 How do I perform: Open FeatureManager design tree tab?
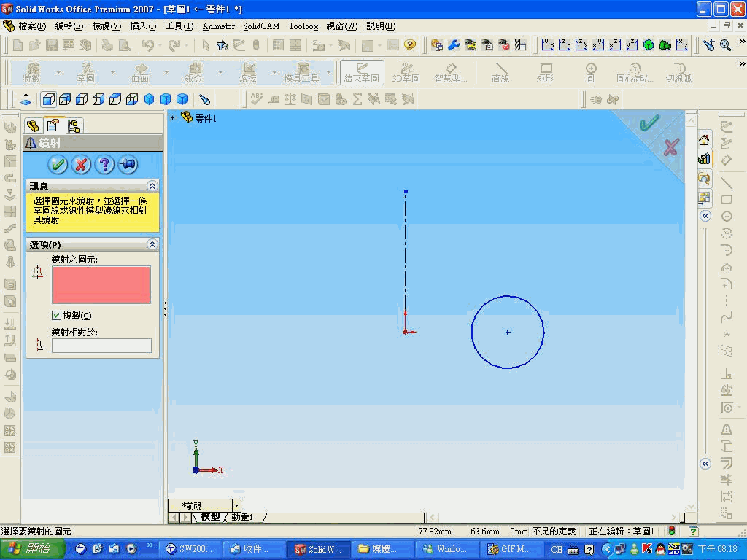[33, 125]
